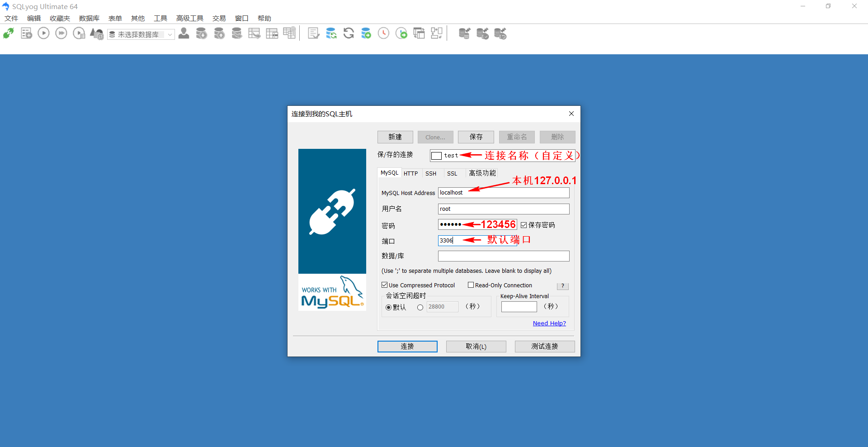Screen dimensions: 868x447
Task: Click the create table grid icon
Action: click(x=272, y=33)
